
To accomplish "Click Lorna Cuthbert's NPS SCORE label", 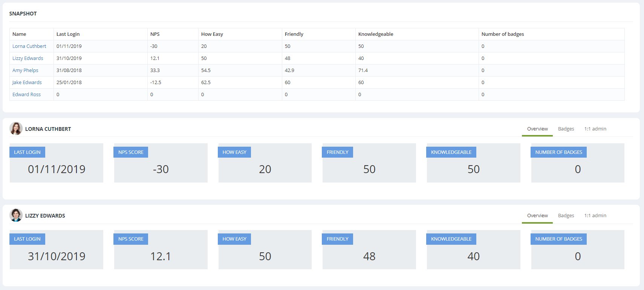I will (x=131, y=152).
